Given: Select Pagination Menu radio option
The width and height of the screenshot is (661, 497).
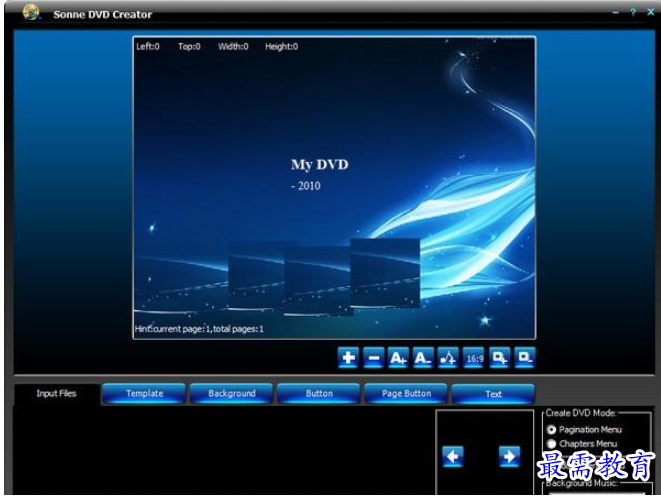Looking at the screenshot, I should coord(552,429).
